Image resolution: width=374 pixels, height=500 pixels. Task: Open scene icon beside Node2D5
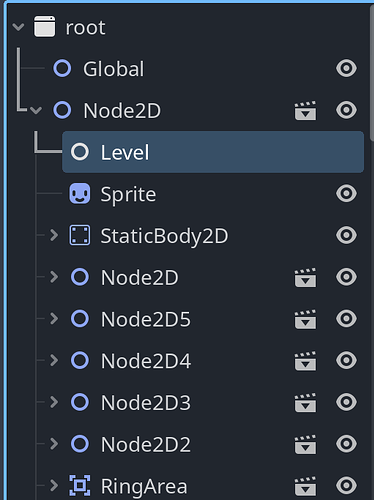click(x=305, y=319)
